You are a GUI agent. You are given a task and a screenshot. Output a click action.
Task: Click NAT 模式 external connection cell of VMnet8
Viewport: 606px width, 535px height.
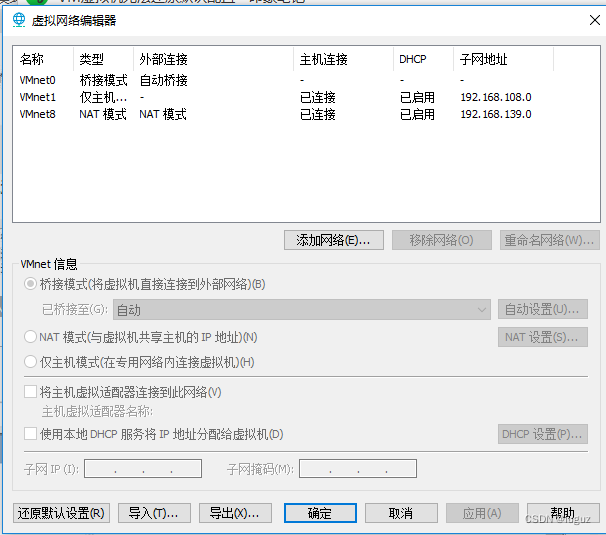coord(163,114)
